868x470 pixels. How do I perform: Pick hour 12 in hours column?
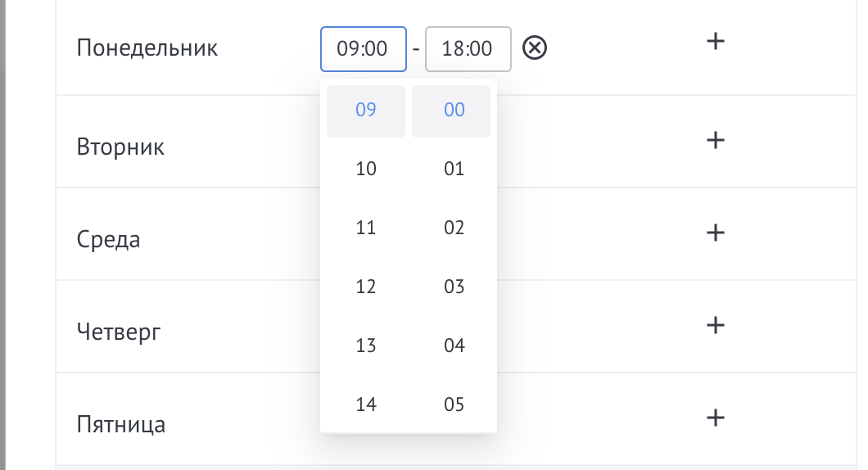coord(366,287)
